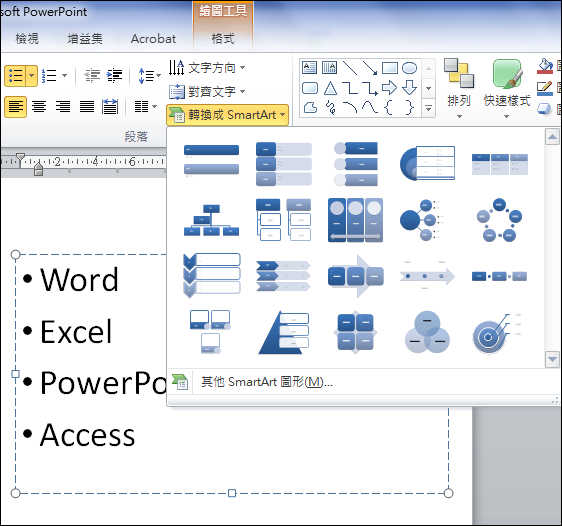Show the next row of shapes
This screenshot has width=562, height=526.
(x=429, y=88)
